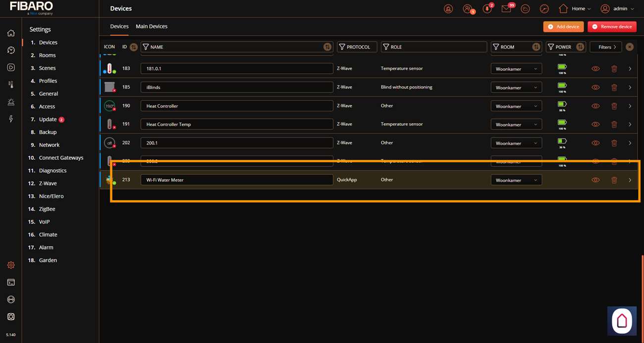The image size is (644, 343).
Task: Toggle visibility of Wi-Fi Water Meter
Action: (x=595, y=180)
